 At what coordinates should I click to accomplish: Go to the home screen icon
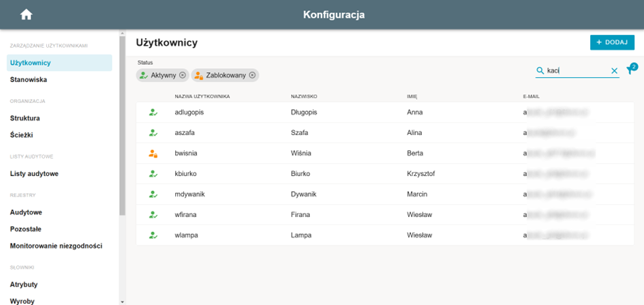click(27, 15)
